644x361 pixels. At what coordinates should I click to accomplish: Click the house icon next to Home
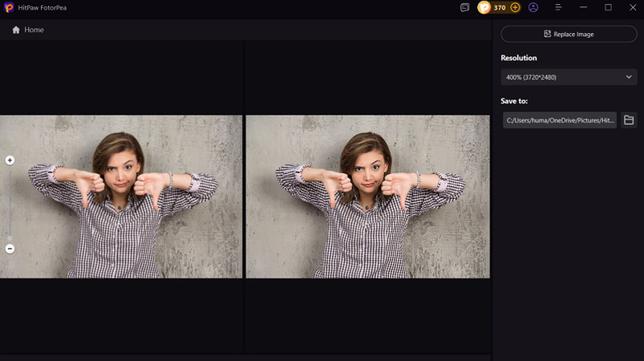click(16, 30)
